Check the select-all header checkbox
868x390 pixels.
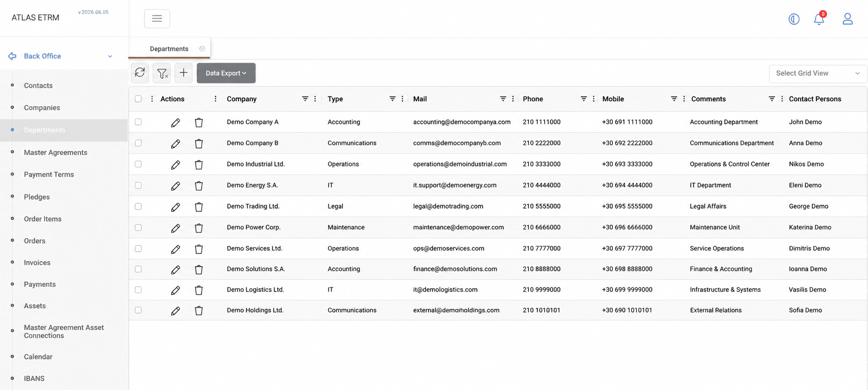(138, 99)
